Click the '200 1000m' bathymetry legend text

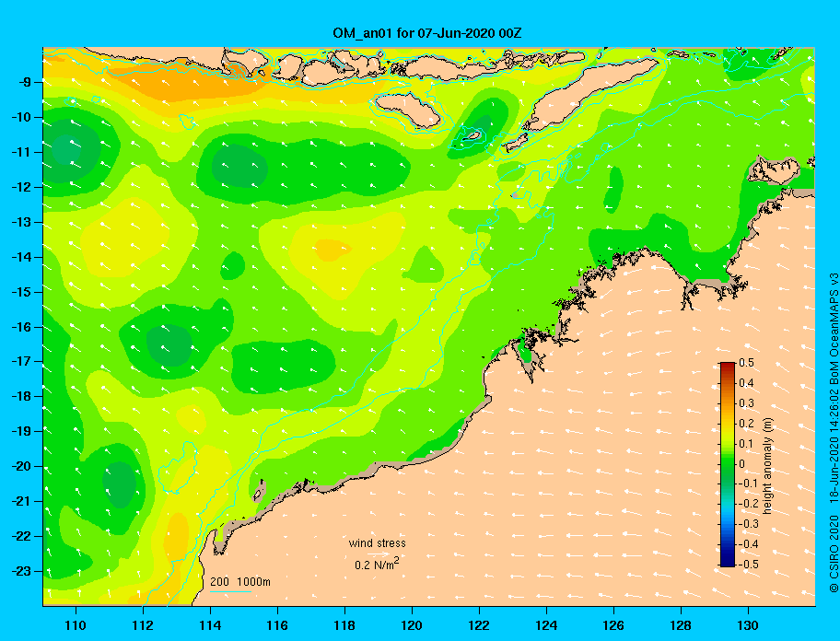coord(240,582)
